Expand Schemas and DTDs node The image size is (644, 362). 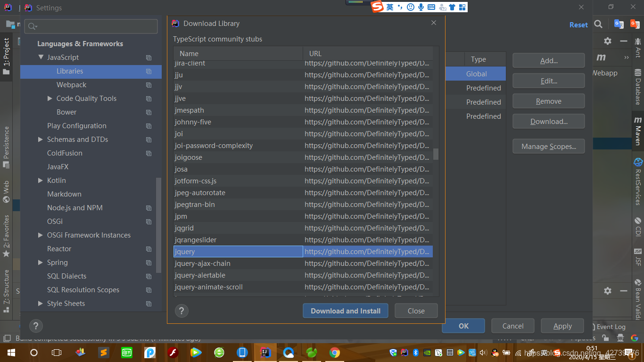(41, 140)
